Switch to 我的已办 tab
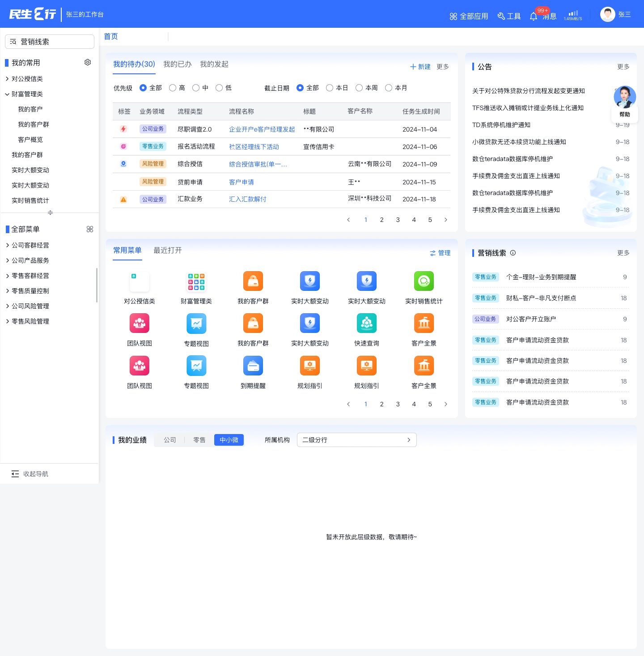The height and width of the screenshot is (656, 644). click(178, 64)
